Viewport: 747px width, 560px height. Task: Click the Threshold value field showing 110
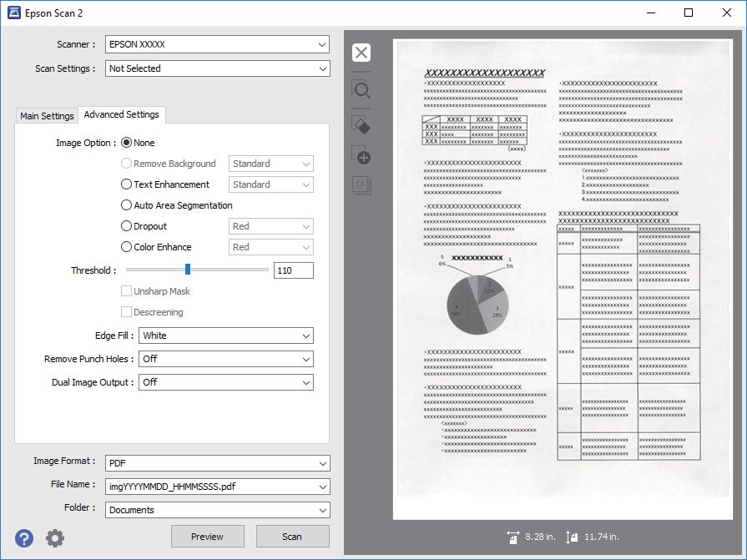pyautogui.click(x=294, y=270)
